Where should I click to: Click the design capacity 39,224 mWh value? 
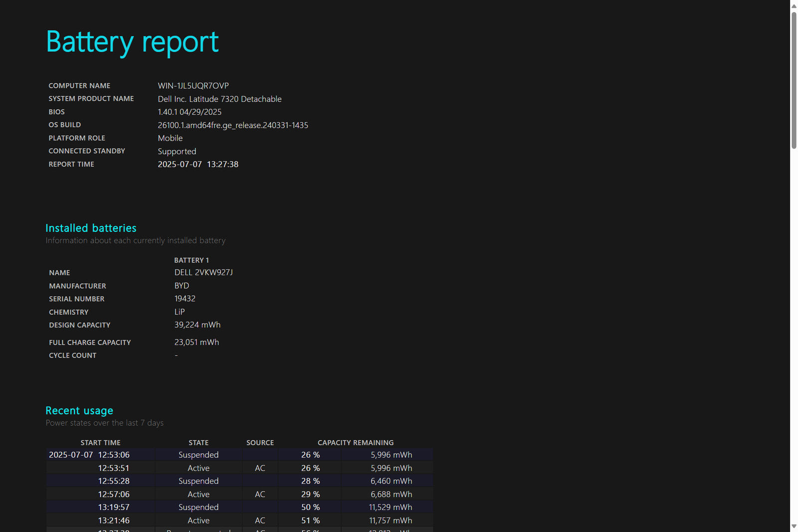[x=197, y=325]
